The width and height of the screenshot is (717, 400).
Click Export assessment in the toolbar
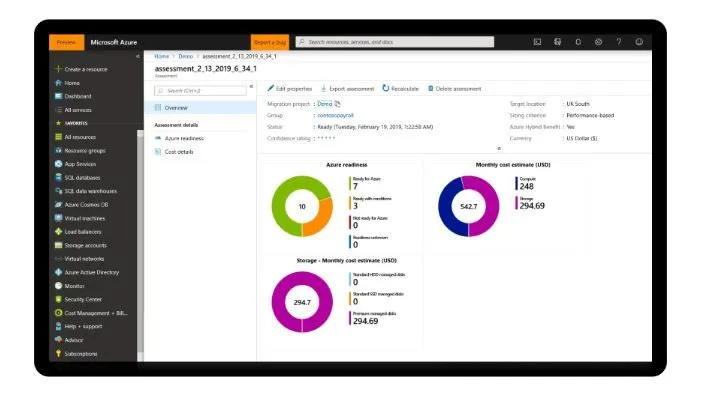click(347, 89)
